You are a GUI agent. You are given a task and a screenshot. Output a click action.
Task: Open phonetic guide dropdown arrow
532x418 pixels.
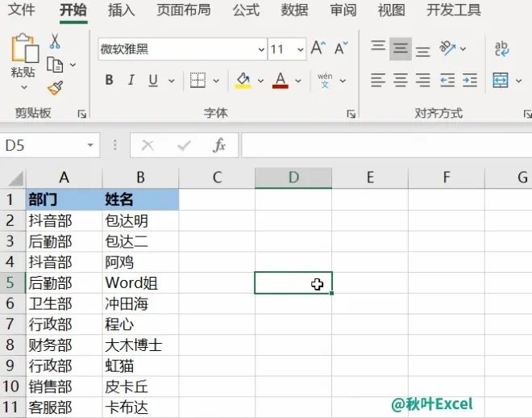point(343,81)
